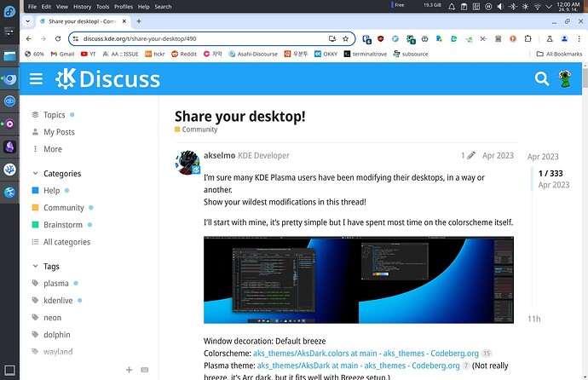Image resolution: width=588 pixels, height=380 pixels.
Task: Expand hidden system tray icons arrow
Action: 549,6
